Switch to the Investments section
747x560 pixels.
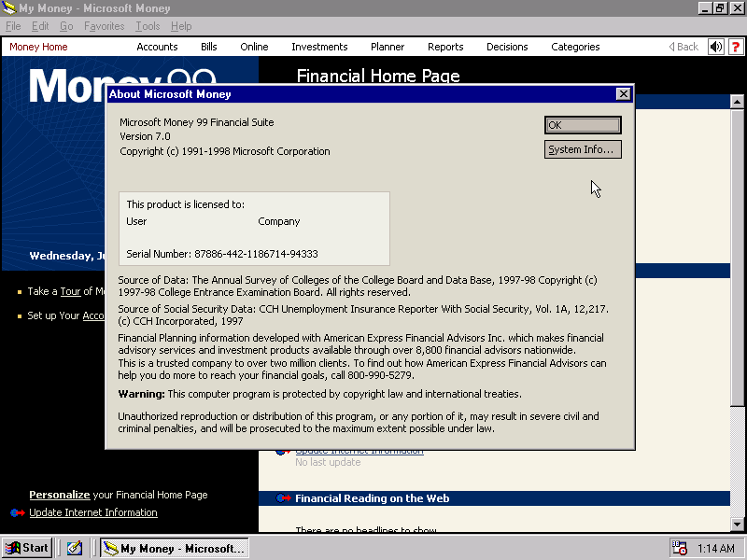[319, 47]
